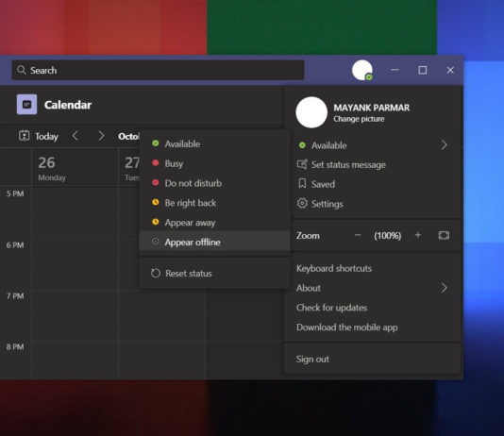
Task: Click the Reset status circular arrow icon
Action: 156,273
